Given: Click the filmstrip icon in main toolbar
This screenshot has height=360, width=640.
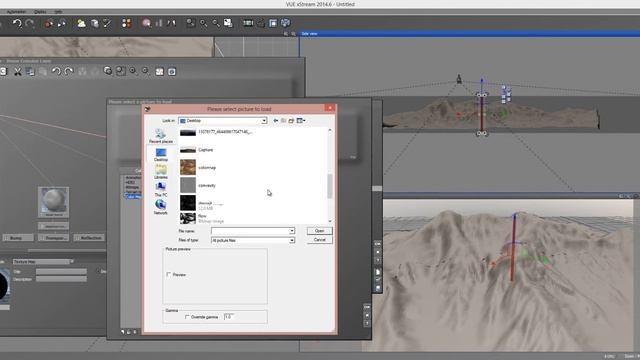Looking at the screenshot, I should tap(248, 23).
